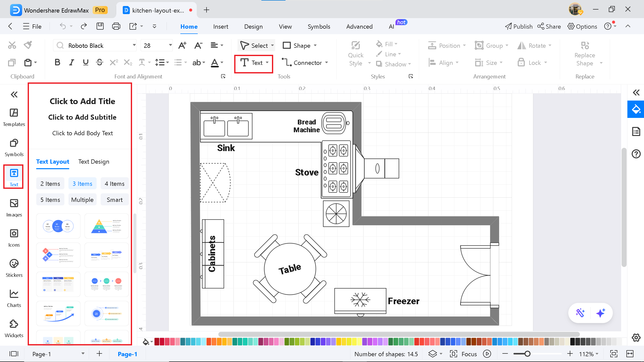Viewport: 644px width, 362px height.
Task: Toggle Focus mode in status bar
Action: (x=463, y=354)
